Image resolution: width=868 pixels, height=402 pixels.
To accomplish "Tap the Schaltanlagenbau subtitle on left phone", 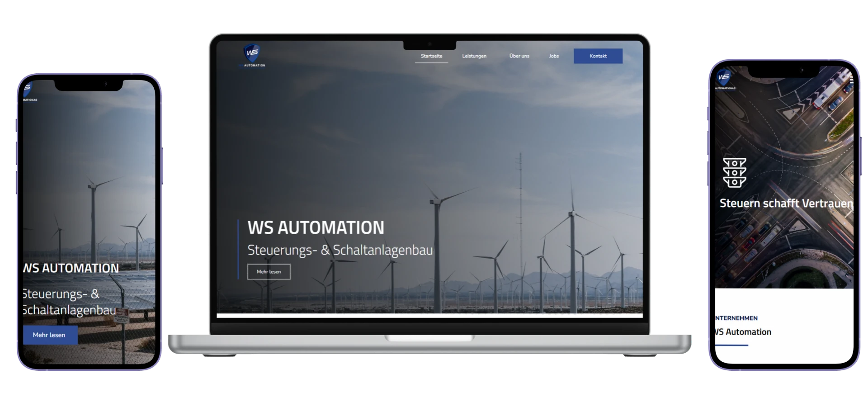I will 69,311.
